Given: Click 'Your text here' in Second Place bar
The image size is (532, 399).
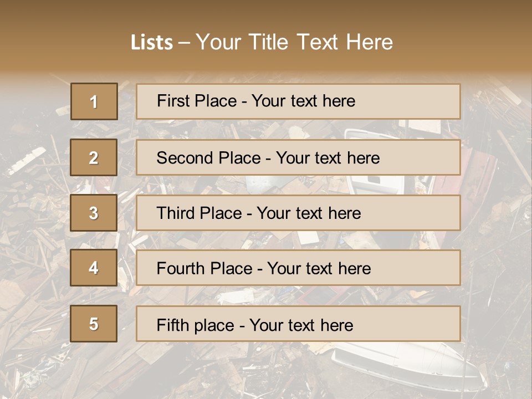Looking at the screenshot, I should point(328,158).
